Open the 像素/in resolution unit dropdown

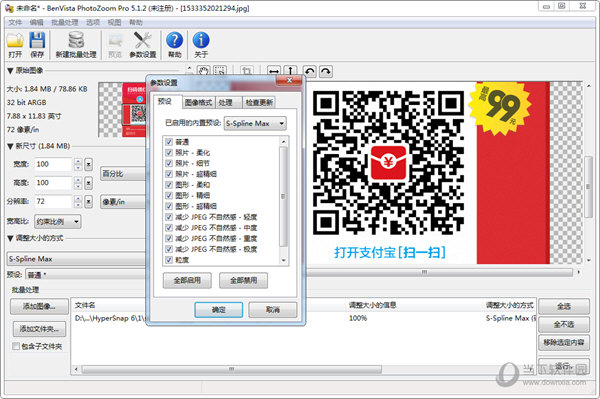pos(123,202)
